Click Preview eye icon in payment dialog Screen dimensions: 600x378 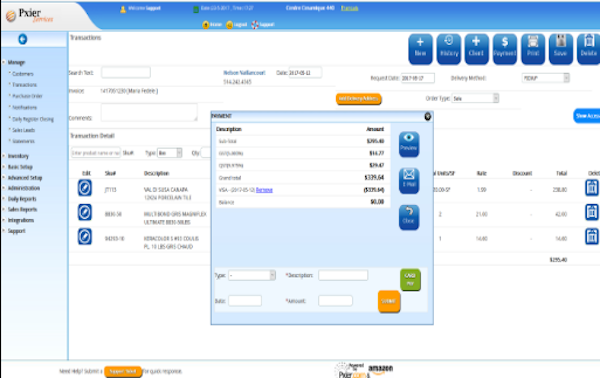point(409,144)
